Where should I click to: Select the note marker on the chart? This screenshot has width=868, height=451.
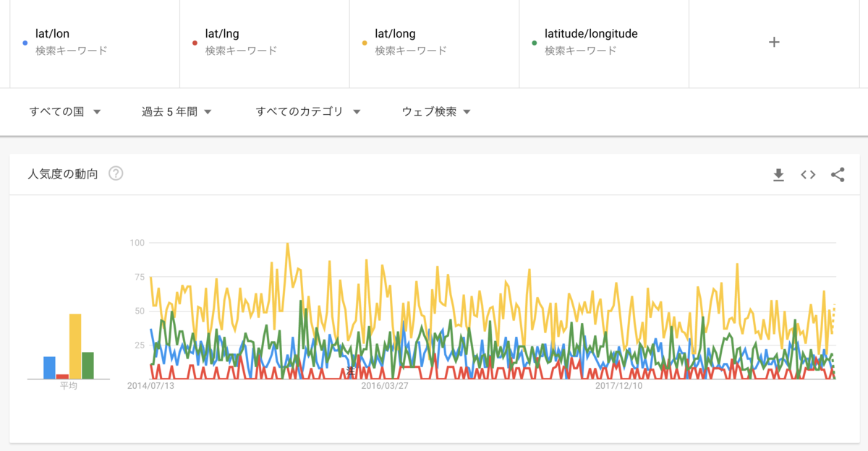point(351,371)
